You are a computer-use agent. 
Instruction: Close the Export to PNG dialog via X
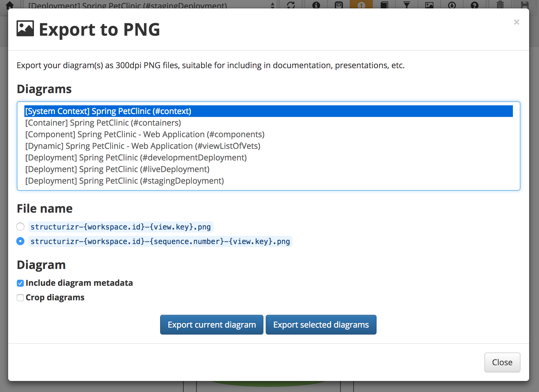click(x=516, y=22)
